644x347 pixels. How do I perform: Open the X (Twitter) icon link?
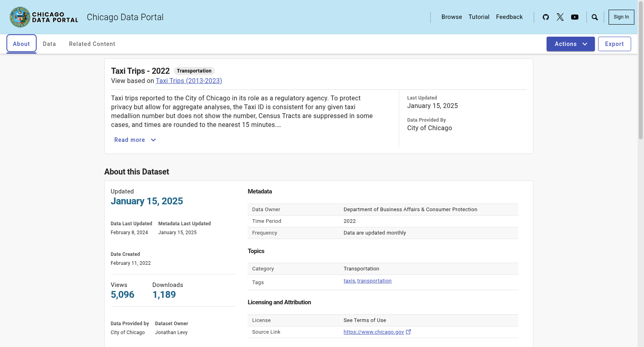[x=560, y=17]
